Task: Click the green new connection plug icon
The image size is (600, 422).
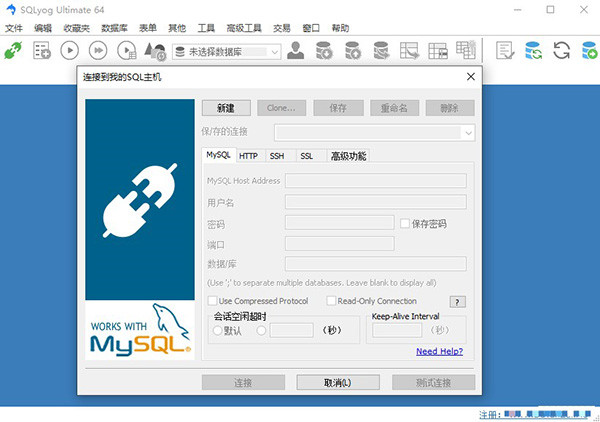Action: (x=13, y=51)
